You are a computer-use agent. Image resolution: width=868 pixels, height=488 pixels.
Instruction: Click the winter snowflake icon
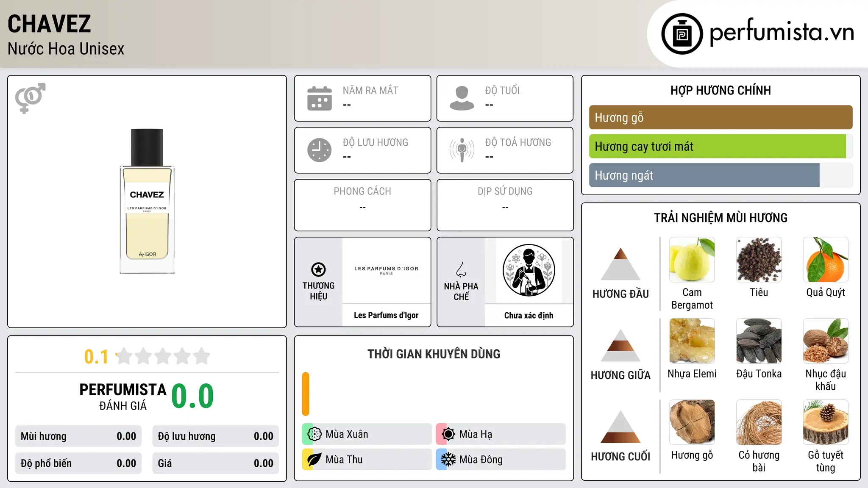(448, 460)
